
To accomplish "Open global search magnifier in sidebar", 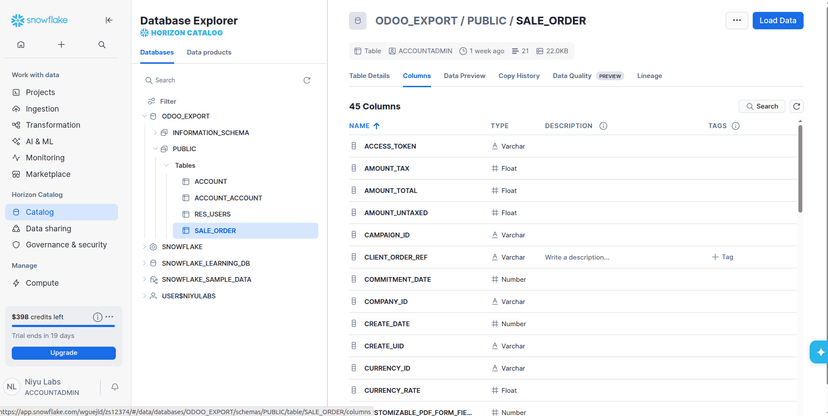I will point(102,45).
